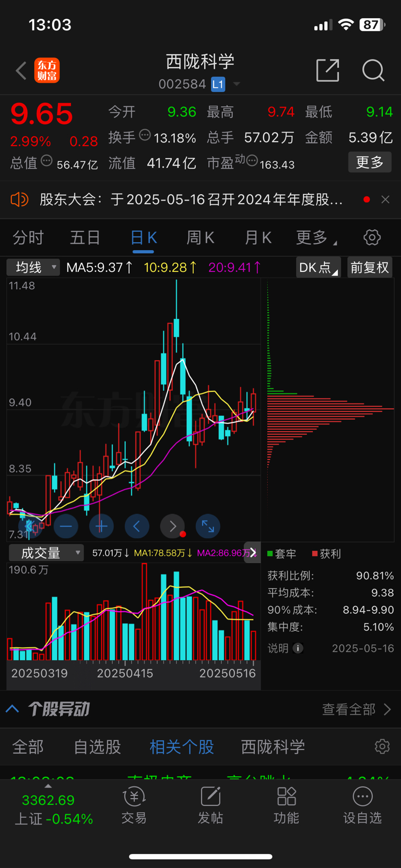The height and width of the screenshot is (868, 401).
Task: Tap the leftmost crosshair chart control icon
Action: [30, 526]
